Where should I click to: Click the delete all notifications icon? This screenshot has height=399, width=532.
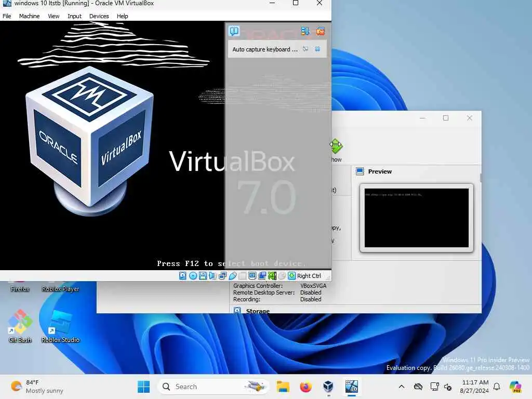pyautogui.click(x=320, y=31)
